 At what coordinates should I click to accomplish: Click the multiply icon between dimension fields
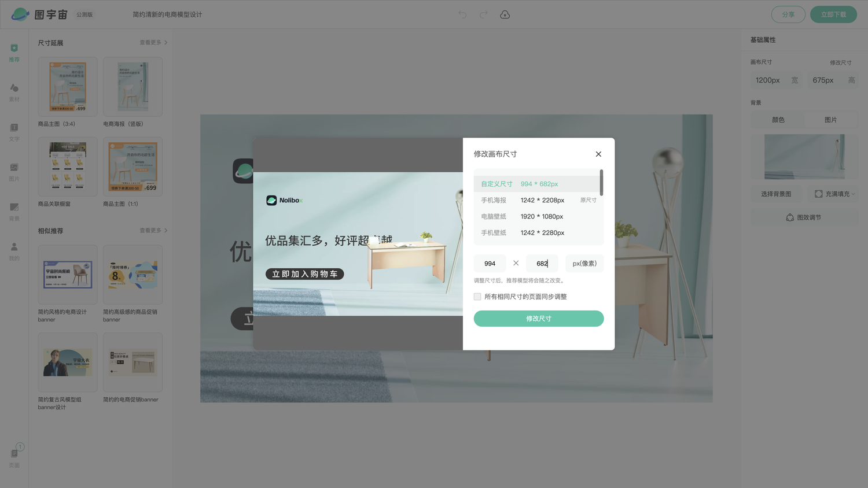coord(516,263)
